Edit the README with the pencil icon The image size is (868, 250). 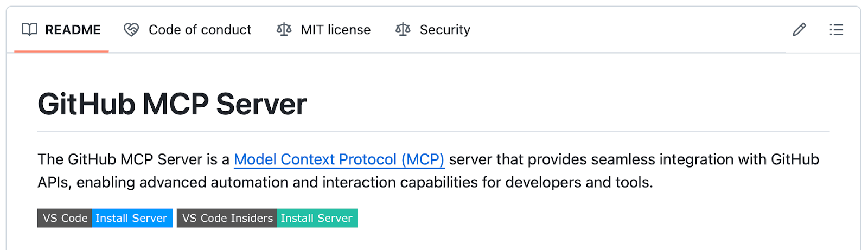pyautogui.click(x=799, y=30)
